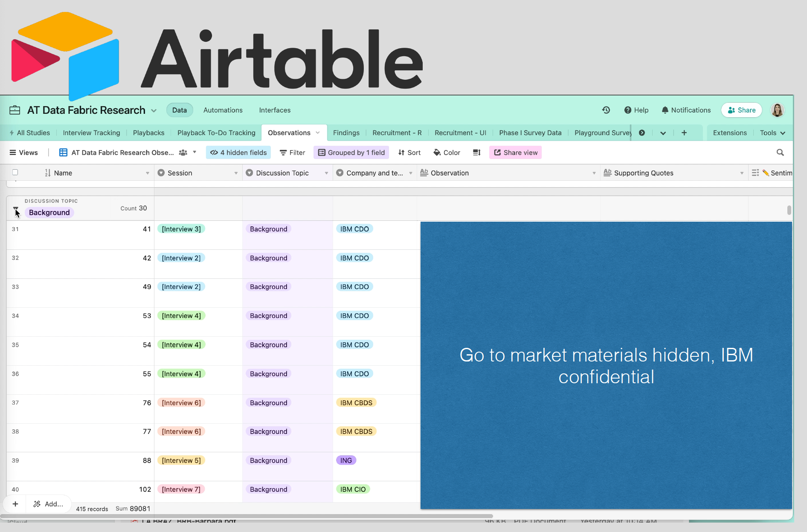The height and width of the screenshot is (532, 807).
Task: Open the view name options caret
Action: point(194,152)
